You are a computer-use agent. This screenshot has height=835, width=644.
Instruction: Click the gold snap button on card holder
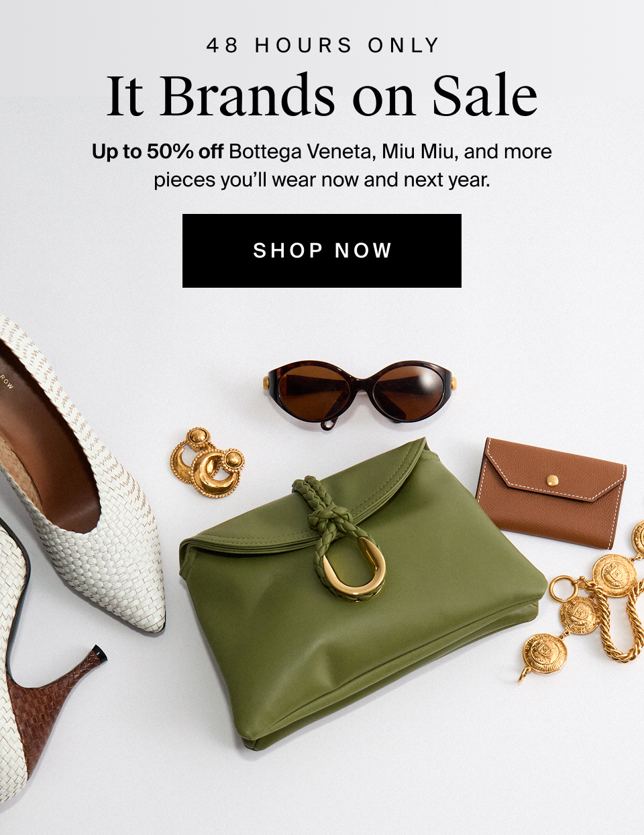pyautogui.click(x=552, y=480)
